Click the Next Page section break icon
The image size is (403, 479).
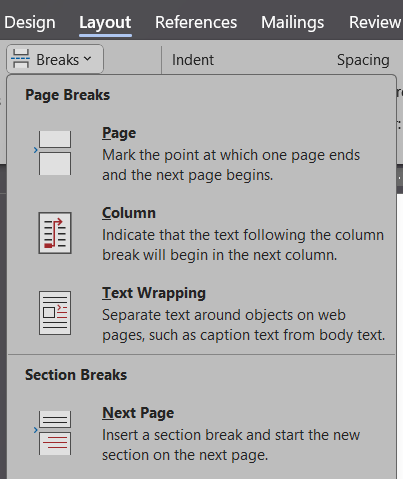(53, 433)
